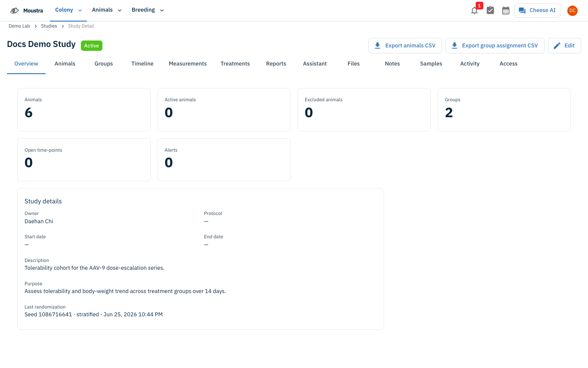The image size is (588, 368).
Task: Click the Docs Demo Study title
Action: [x=41, y=44]
